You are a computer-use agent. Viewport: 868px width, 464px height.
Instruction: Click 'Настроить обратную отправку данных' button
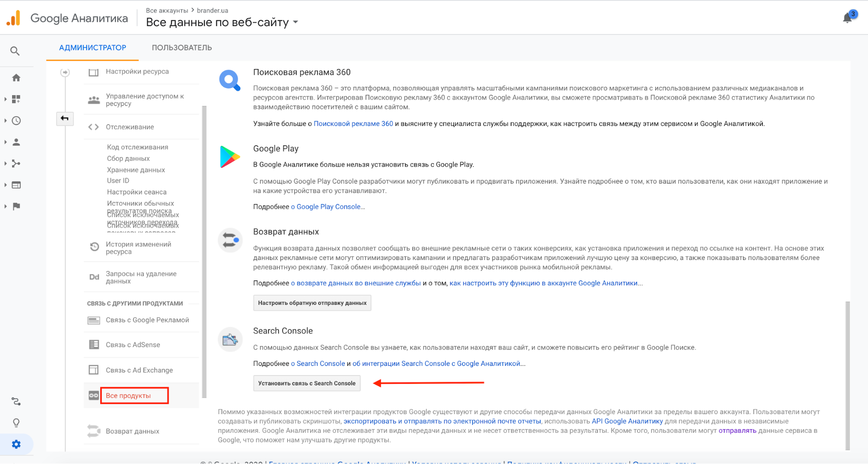(x=312, y=303)
